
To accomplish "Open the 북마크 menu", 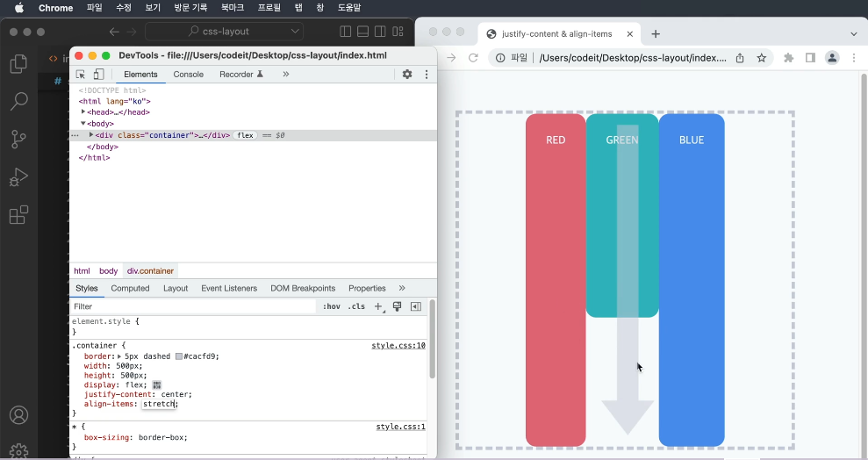I will pos(232,8).
